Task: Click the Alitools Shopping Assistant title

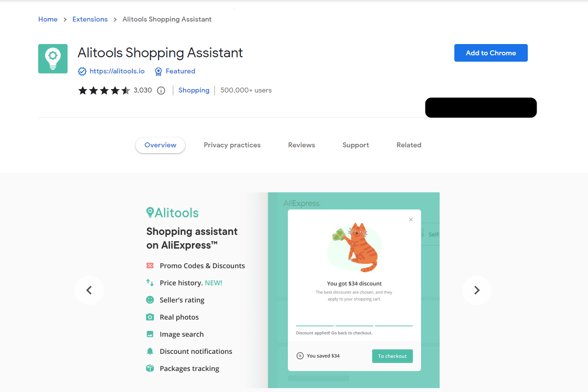Action: pyautogui.click(x=160, y=53)
